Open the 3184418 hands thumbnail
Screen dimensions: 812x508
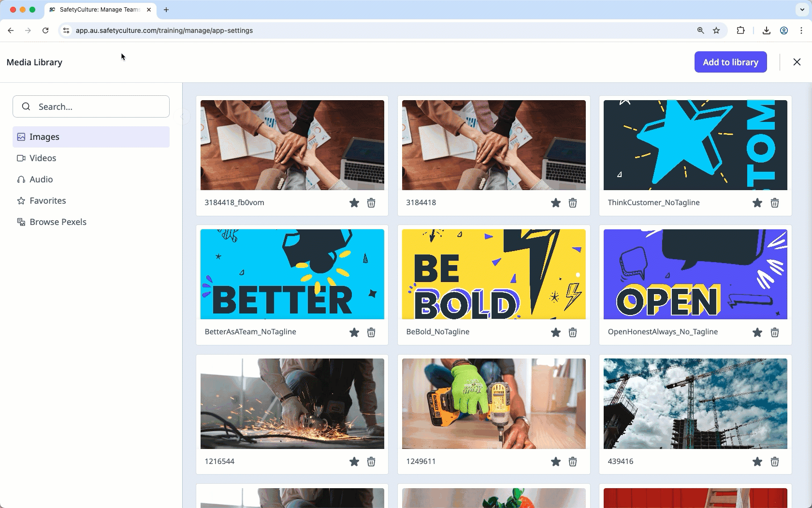(x=494, y=145)
